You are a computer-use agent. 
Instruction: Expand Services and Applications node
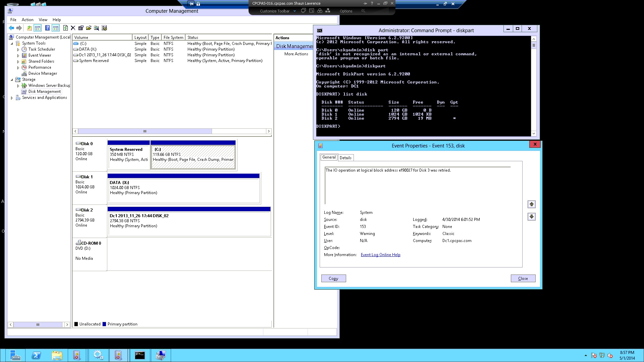12,98
